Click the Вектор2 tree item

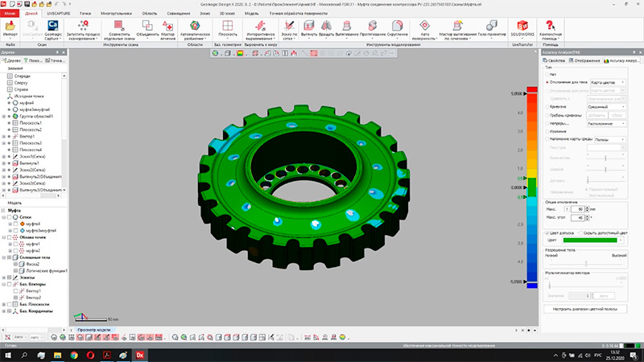(x=33, y=298)
